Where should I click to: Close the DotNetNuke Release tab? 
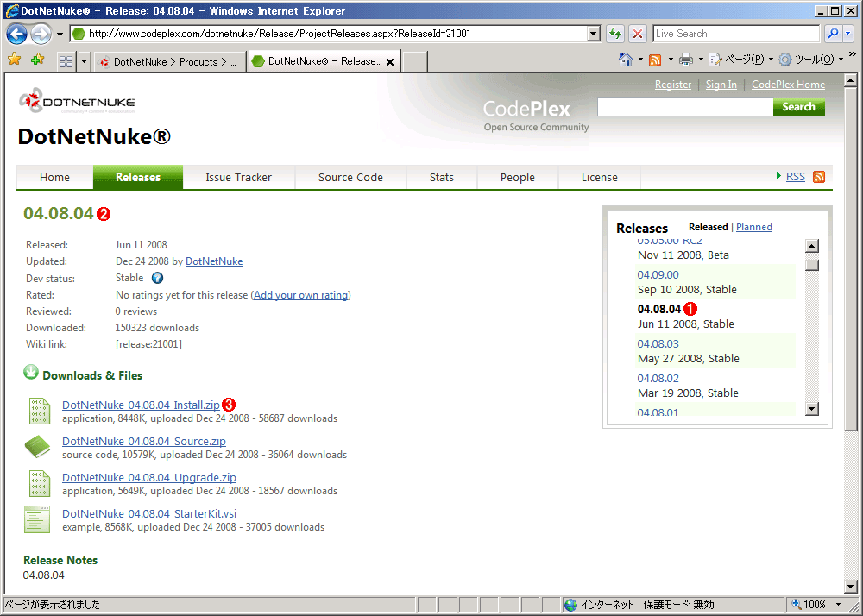[390, 62]
